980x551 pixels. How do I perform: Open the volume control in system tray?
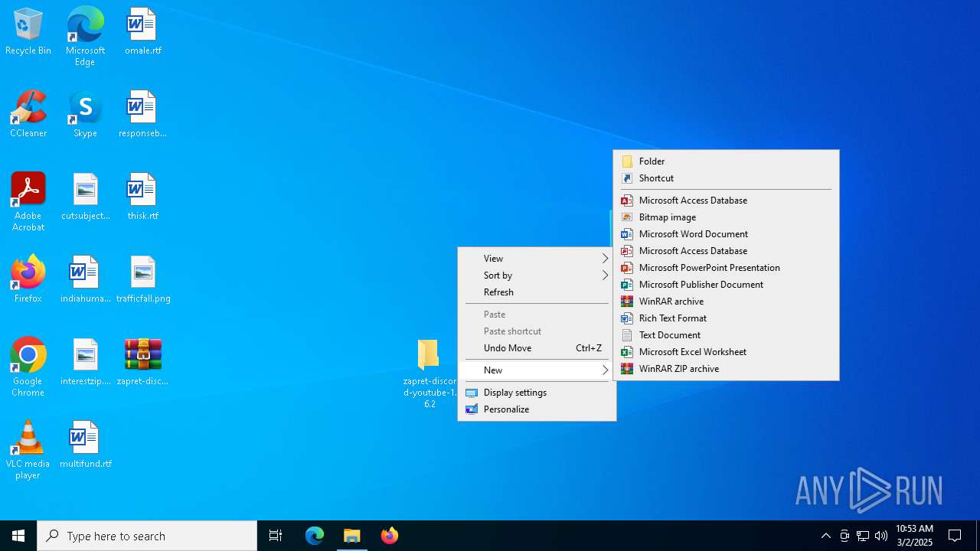point(881,536)
